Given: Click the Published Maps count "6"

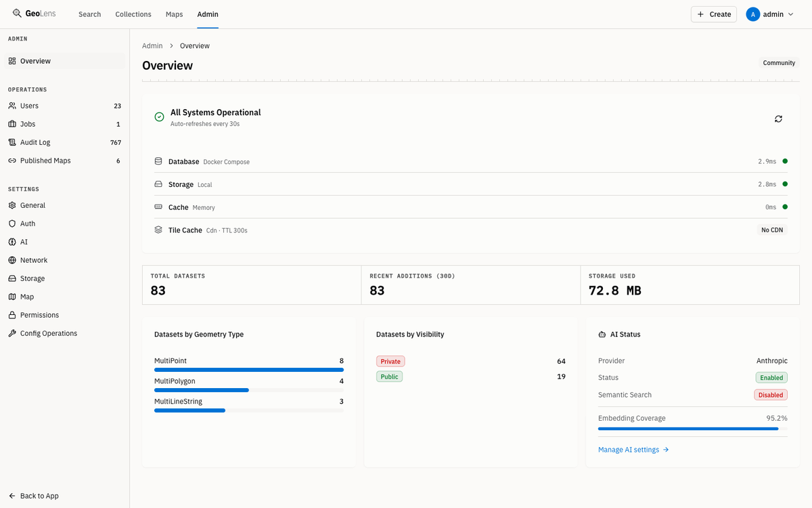Looking at the screenshot, I should 118,161.
